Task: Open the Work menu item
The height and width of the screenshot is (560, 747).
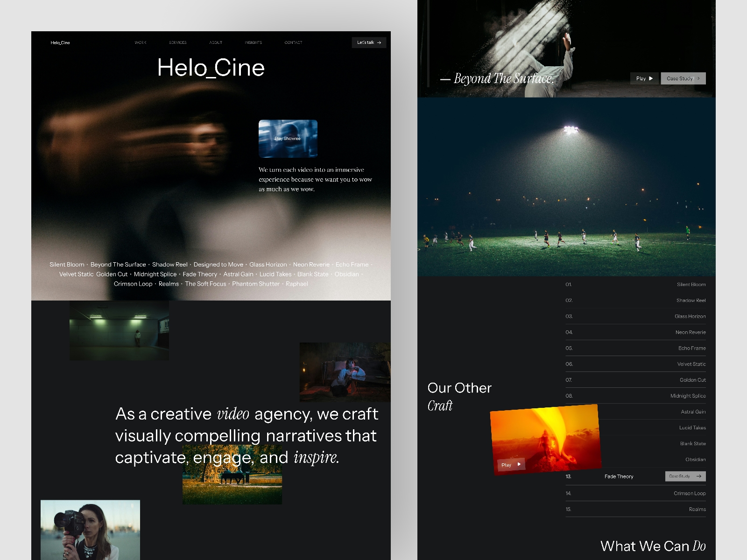Action: (x=141, y=42)
